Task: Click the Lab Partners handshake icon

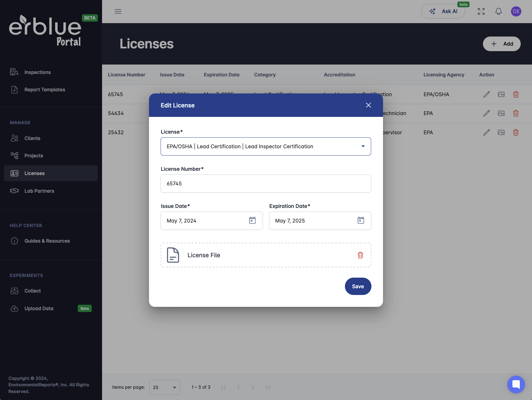Action: pos(14,191)
